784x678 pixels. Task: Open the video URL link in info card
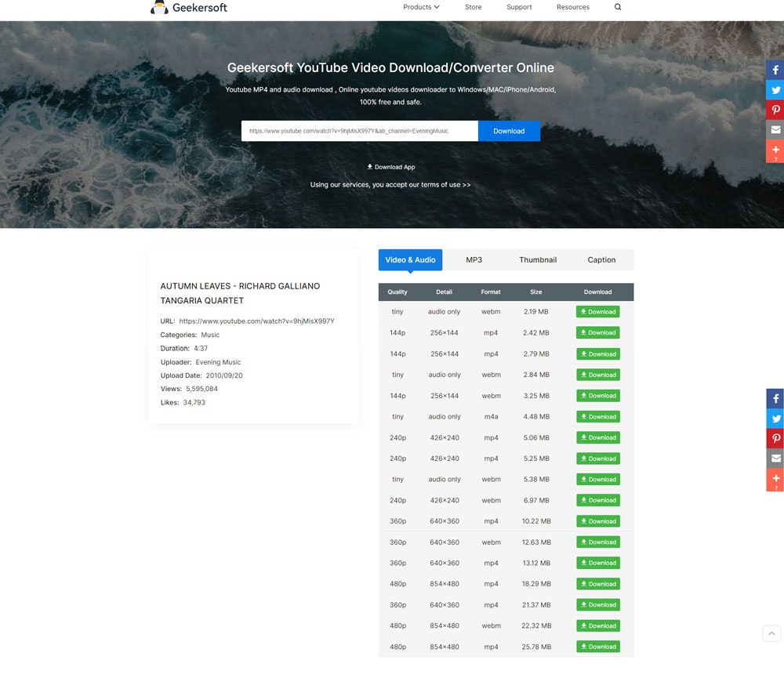[x=256, y=321]
